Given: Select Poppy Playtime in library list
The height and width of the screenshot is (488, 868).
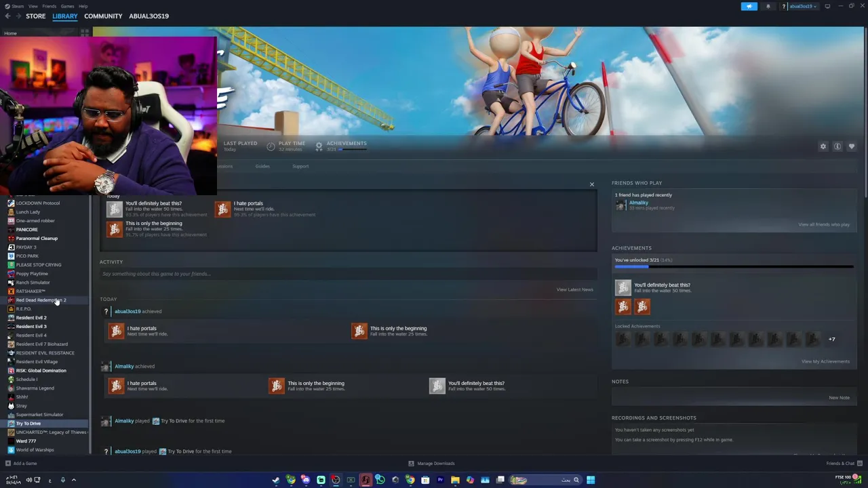Looking at the screenshot, I should tap(32, 274).
